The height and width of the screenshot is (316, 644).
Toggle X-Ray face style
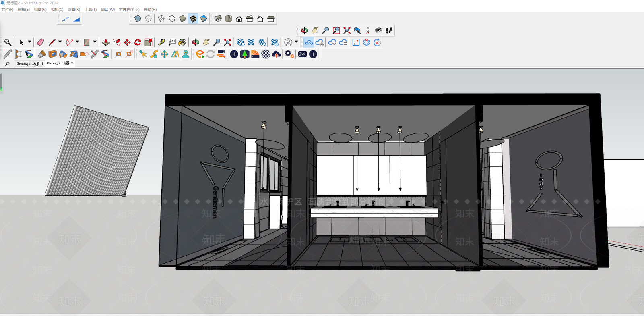pos(138,19)
